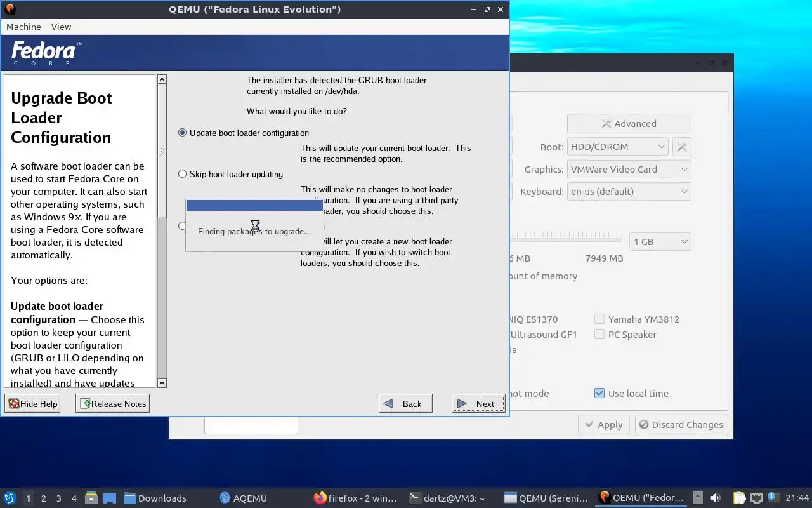The height and width of the screenshot is (508, 812).
Task: Click the help panel scroll-down arrow
Action: tap(162, 383)
